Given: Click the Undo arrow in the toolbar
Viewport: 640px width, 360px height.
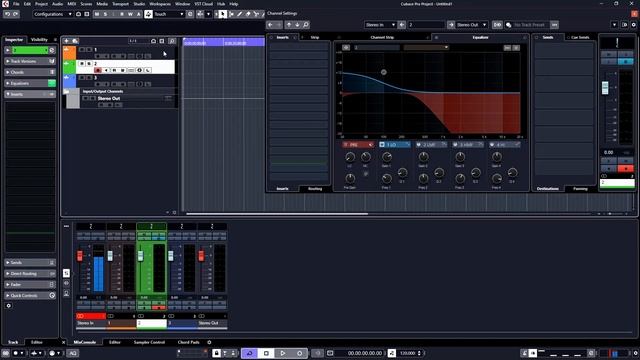Looking at the screenshot, I should [7, 14].
